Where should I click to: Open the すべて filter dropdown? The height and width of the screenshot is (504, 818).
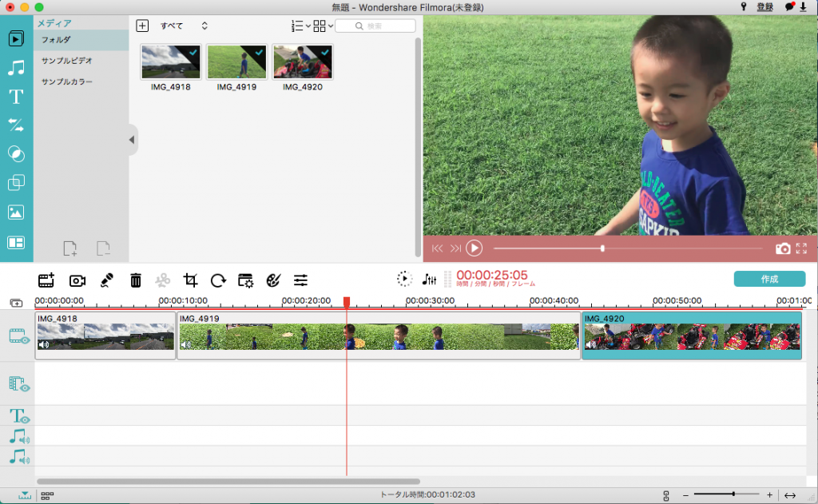coord(185,26)
